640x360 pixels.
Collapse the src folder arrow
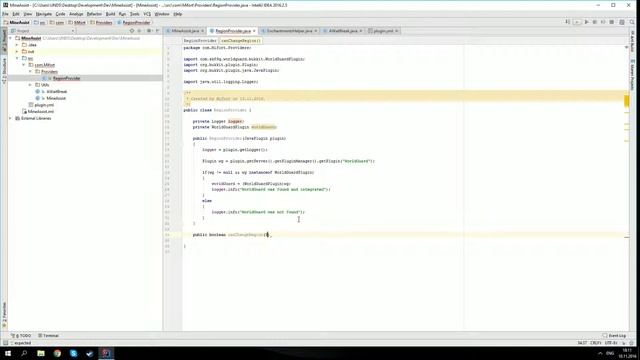click(17, 58)
